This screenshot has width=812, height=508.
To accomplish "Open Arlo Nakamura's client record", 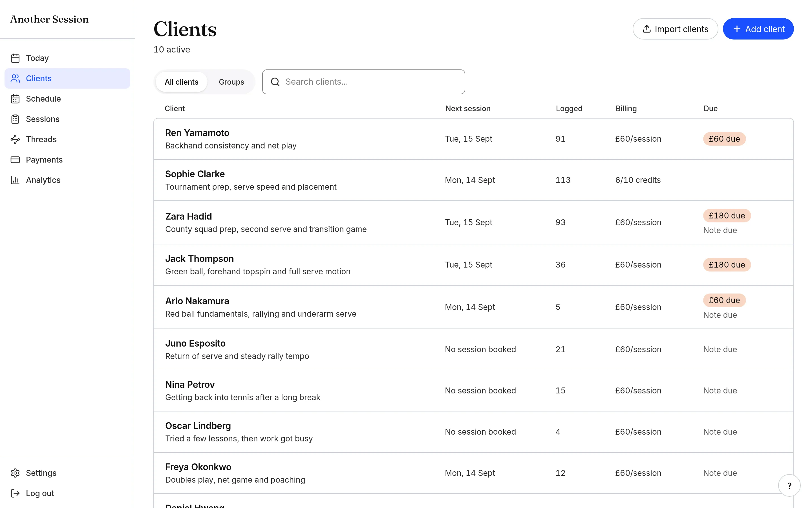I will pos(473,307).
